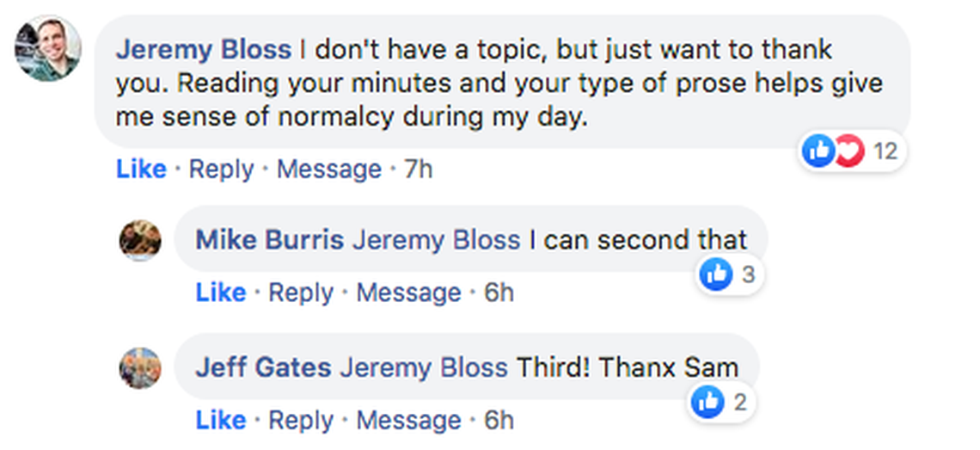Click Jeremy Bloss mention in Mike's reply

tap(436, 239)
